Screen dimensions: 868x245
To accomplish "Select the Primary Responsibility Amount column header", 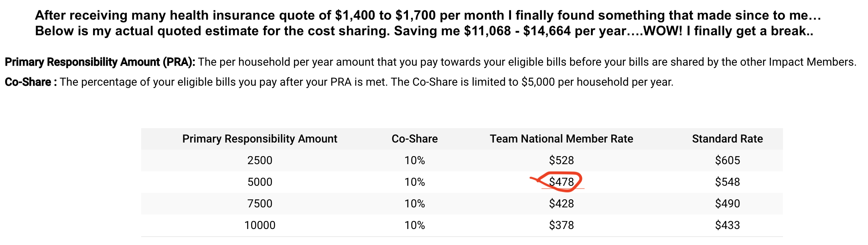I will tap(260, 139).
